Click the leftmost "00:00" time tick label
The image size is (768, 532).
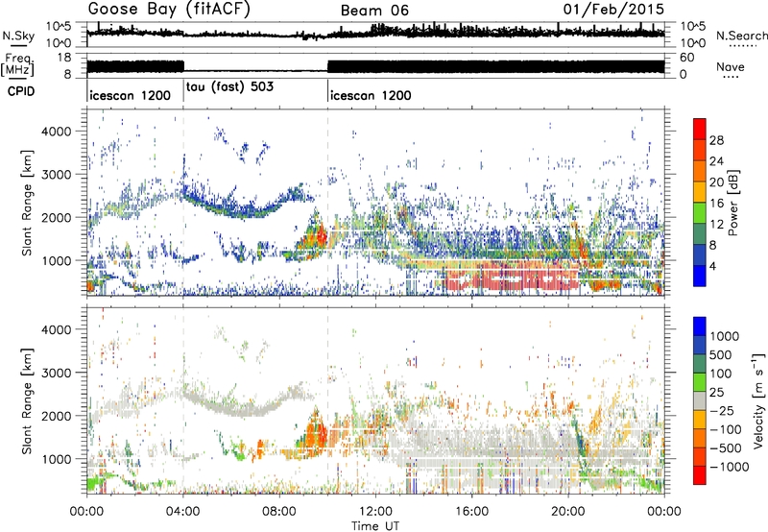pos(86,512)
